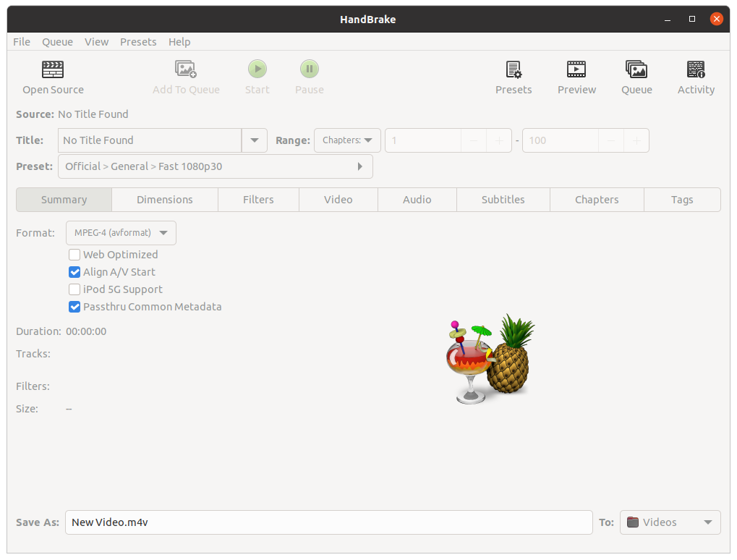This screenshot has height=560, width=737.
Task: Open the Preview window icon
Action: (576, 69)
